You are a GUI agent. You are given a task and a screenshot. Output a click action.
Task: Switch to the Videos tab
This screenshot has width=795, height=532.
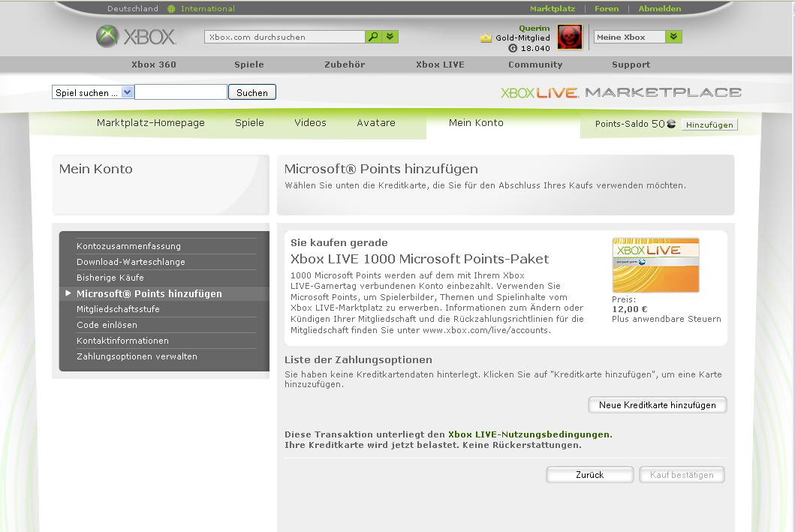310,122
